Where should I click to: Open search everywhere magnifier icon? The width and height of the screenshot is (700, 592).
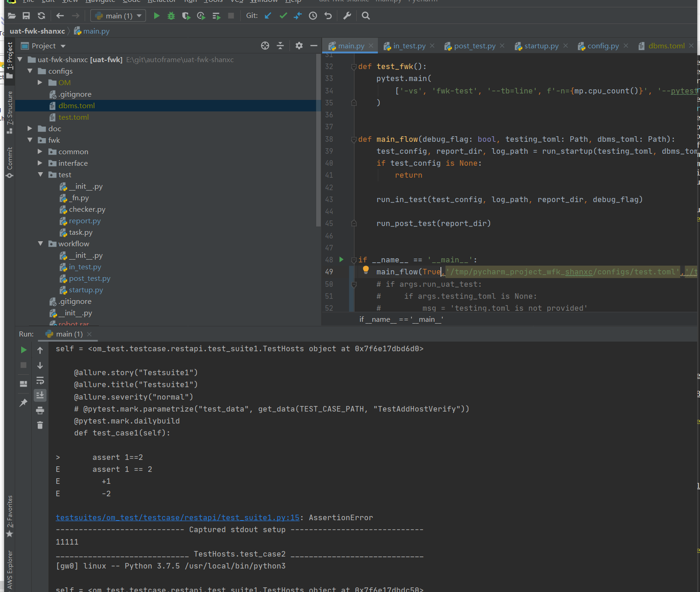coord(366,16)
